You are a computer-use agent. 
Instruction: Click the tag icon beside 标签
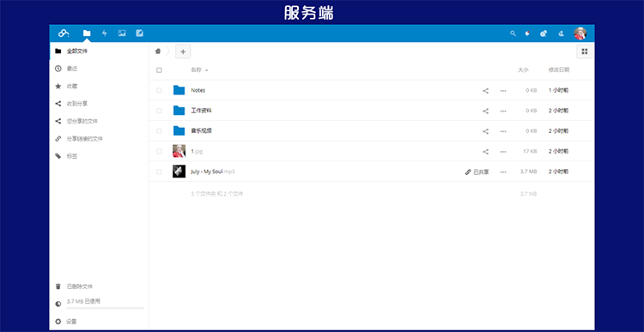[58, 156]
